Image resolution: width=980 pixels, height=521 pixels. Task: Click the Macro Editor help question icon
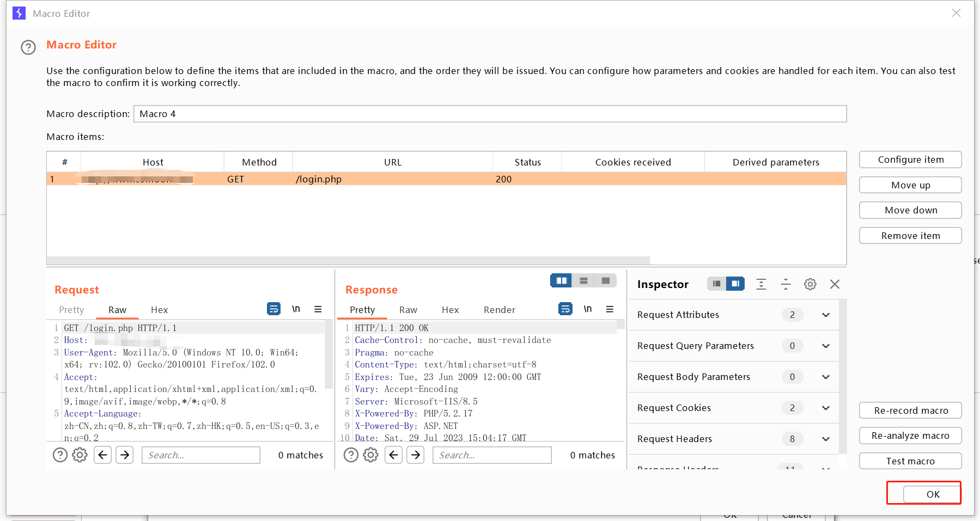(28, 47)
